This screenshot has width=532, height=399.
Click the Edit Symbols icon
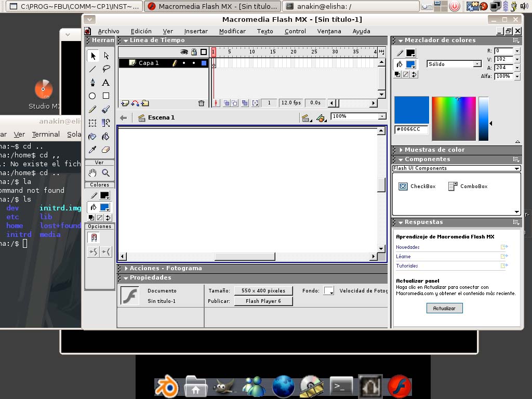pyautogui.click(x=321, y=118)
